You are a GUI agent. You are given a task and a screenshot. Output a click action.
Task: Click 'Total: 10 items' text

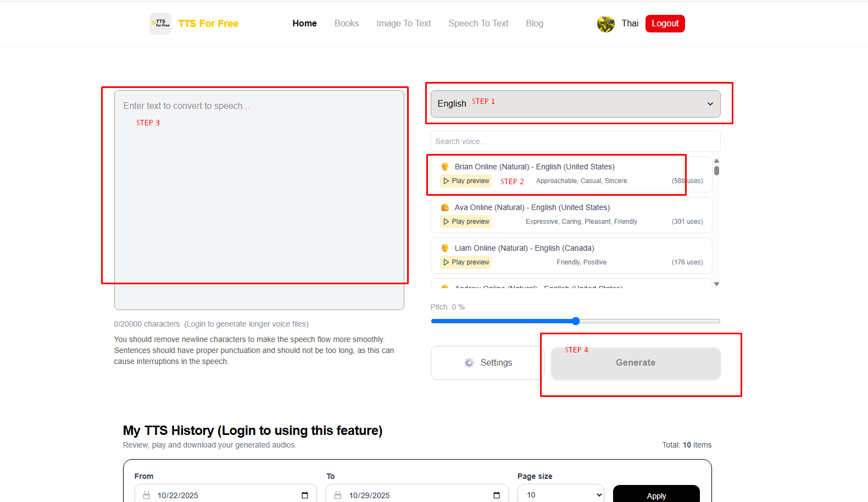687,445
